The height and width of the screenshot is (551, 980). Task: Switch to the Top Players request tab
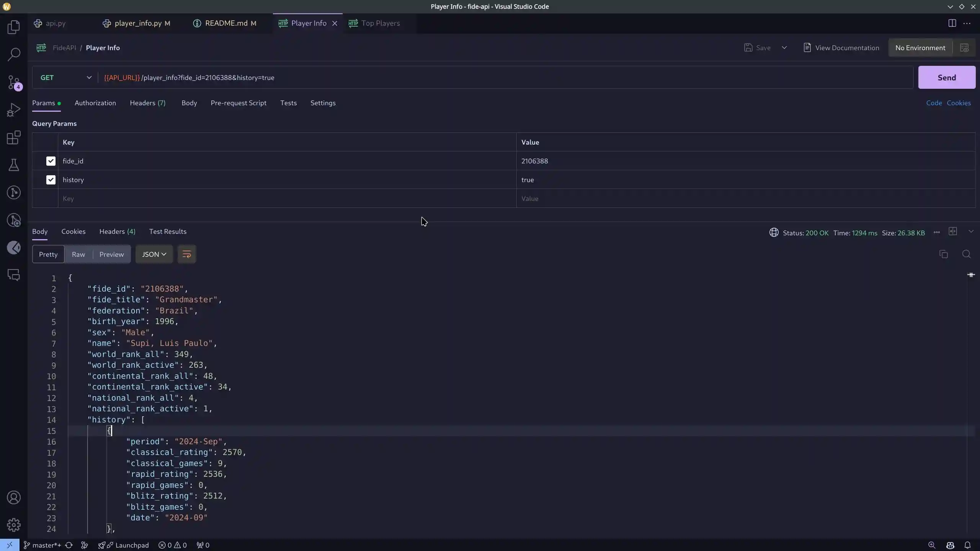point(380,23)
